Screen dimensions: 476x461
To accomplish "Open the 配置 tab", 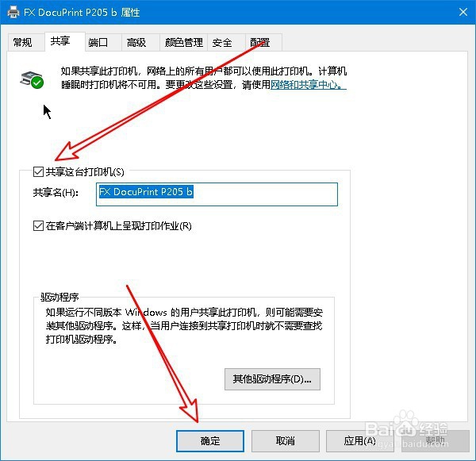I will pyautogui.click(x=263, y=43).
